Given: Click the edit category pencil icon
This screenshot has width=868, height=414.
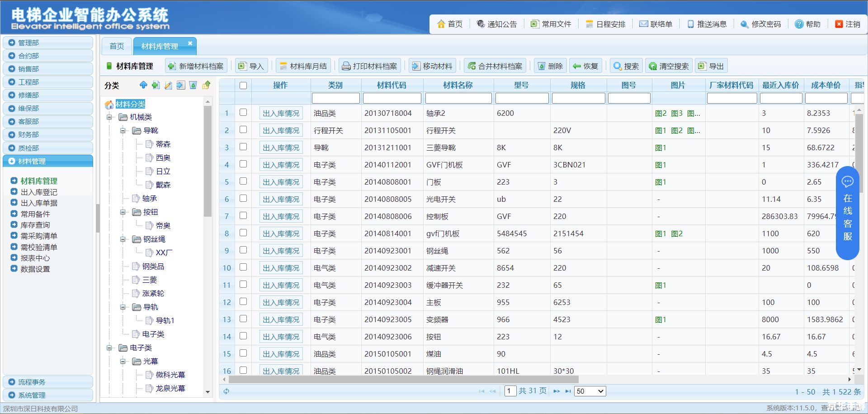Looking at the screenshot, I should pyautogui.click(x=168, y=85).
